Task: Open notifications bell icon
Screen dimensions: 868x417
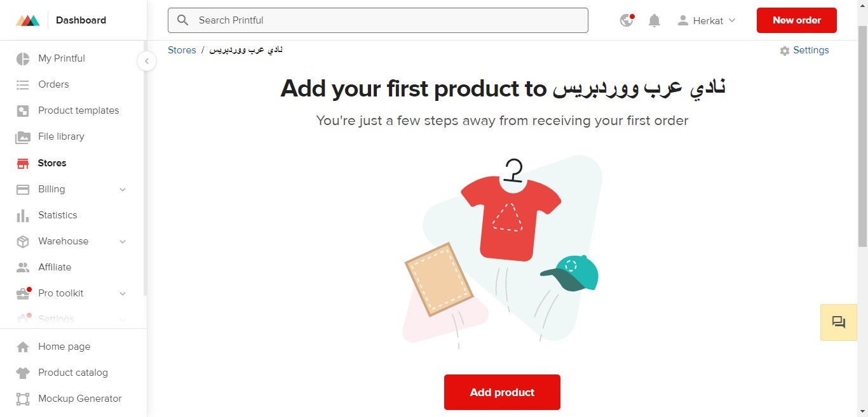Action: tap(654, 21)
